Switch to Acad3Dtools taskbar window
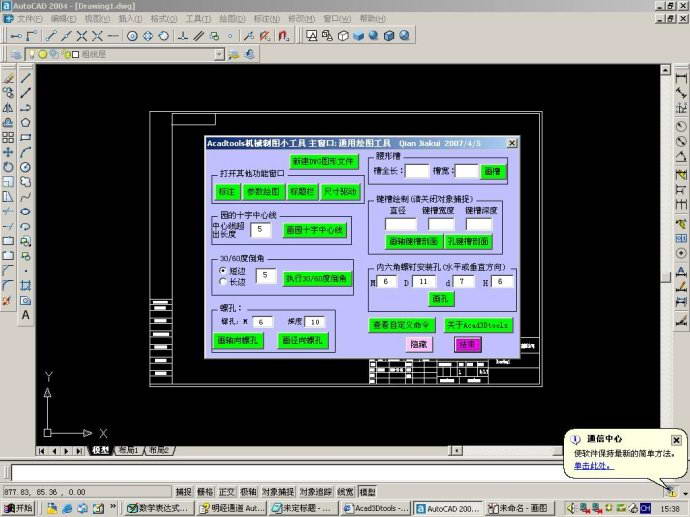690x517 pixels. coord(377,509)
